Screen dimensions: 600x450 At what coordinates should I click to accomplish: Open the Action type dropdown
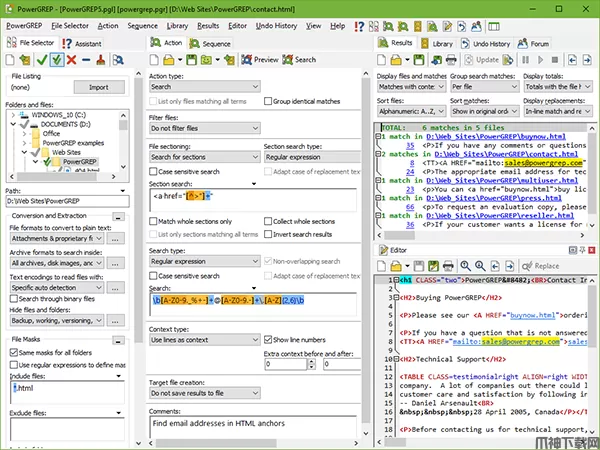[202, 87]
